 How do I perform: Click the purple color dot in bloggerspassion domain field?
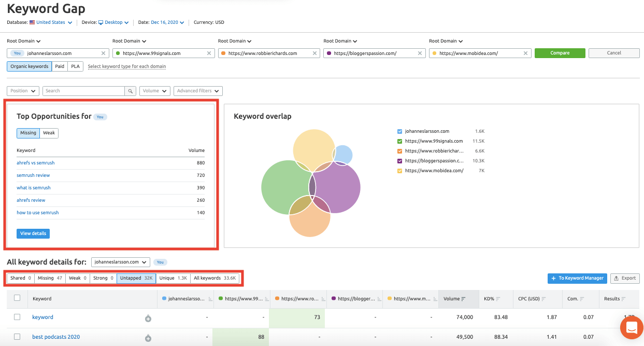tap(329, 53)
